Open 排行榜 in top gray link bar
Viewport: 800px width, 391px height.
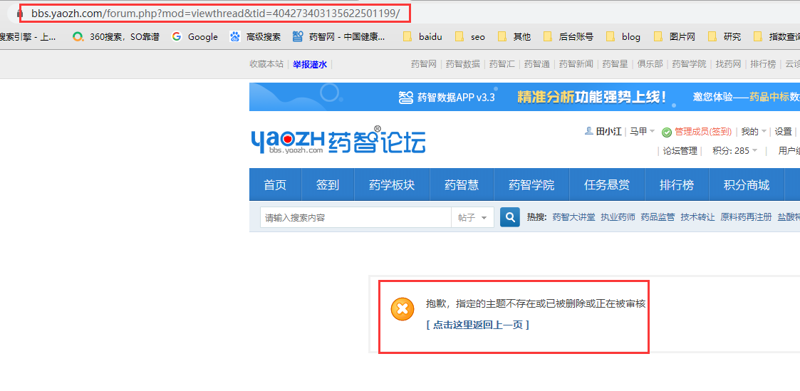[763, 64]
